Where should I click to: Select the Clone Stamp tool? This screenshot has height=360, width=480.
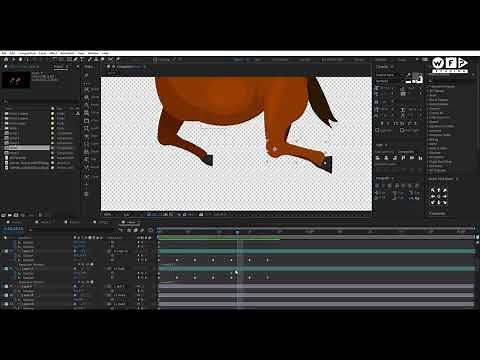[96, 60]
